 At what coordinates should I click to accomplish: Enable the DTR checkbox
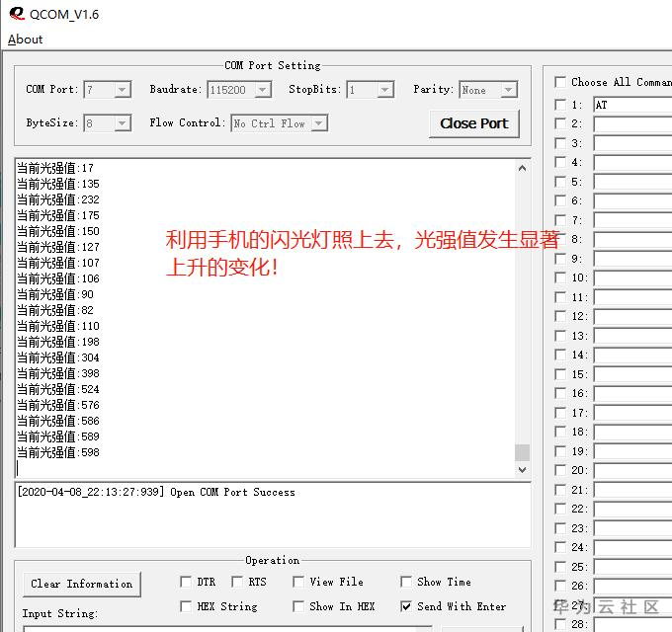pos(186,582)
